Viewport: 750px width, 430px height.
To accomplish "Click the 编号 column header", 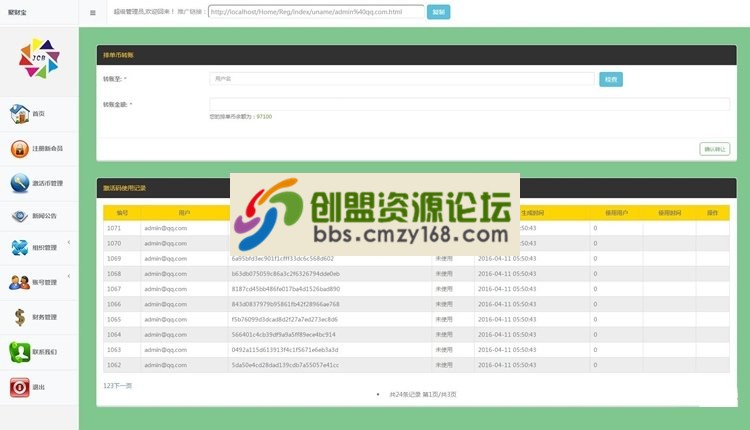I will 122,213.
